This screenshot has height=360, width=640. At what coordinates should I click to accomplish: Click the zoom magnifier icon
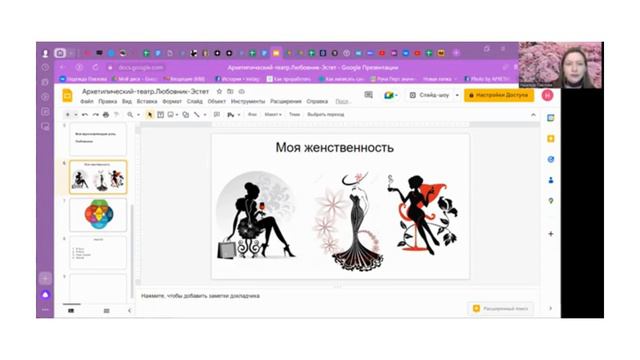[x=130, y=115]
